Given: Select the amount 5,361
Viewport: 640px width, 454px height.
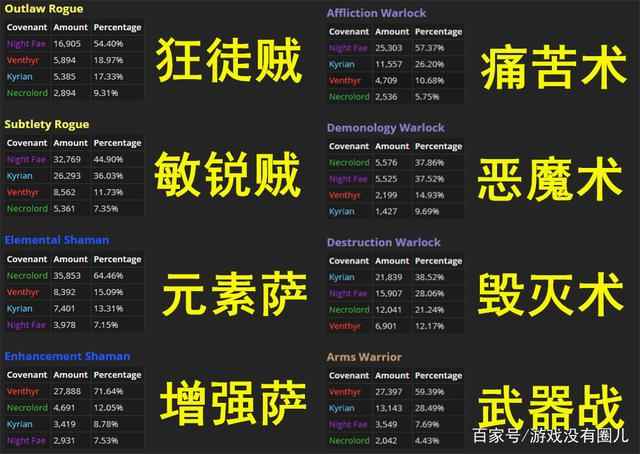Looking at the screenshot, I should (64, 208).
